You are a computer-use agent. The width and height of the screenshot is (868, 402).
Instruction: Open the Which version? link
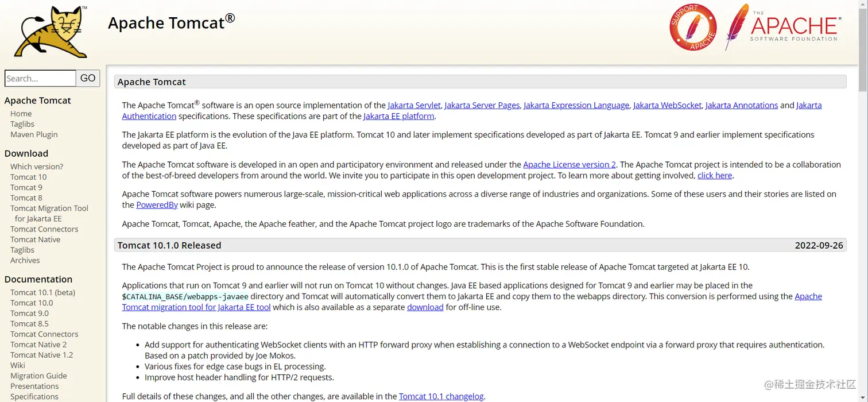coord(37,167)
